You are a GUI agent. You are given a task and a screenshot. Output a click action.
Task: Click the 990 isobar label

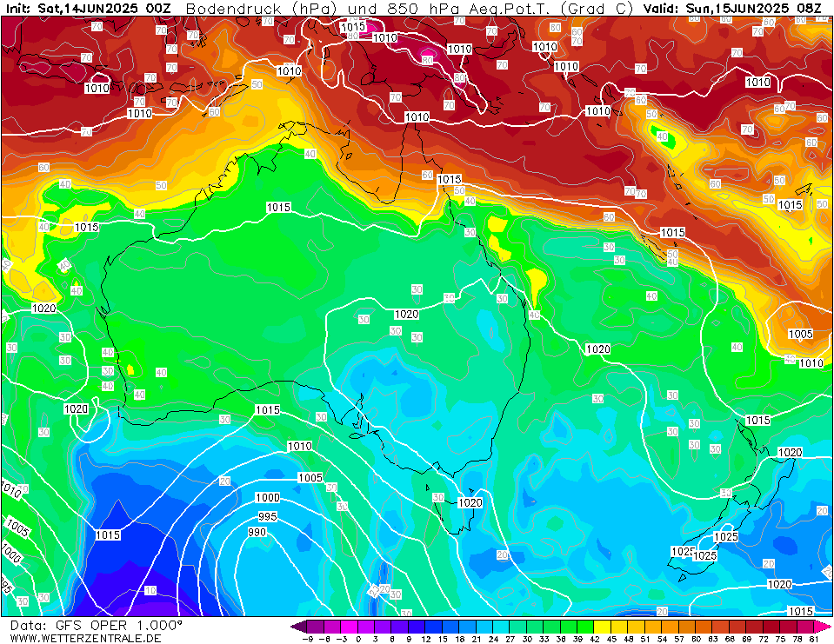[257, 532]
